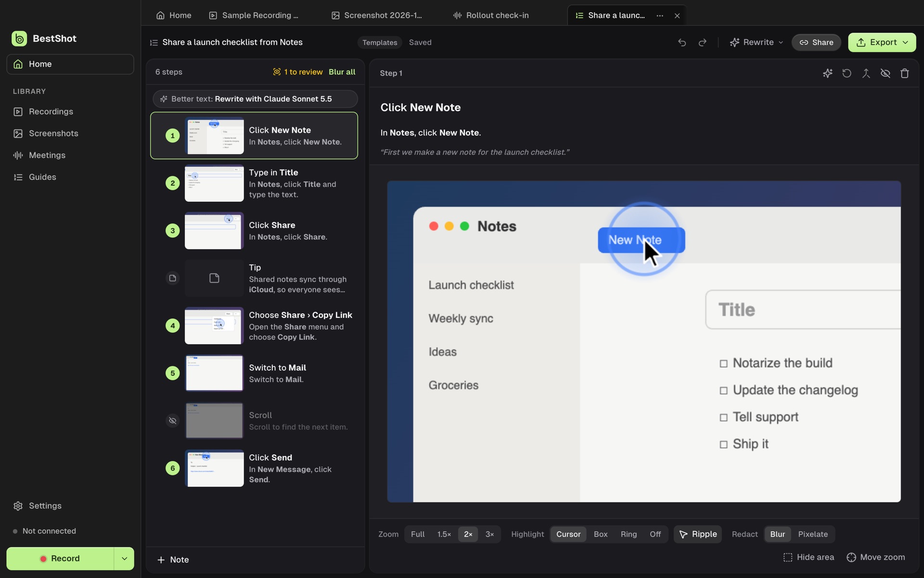
Task: Open the tab's three-dot options menu
Action: (660, 15)
